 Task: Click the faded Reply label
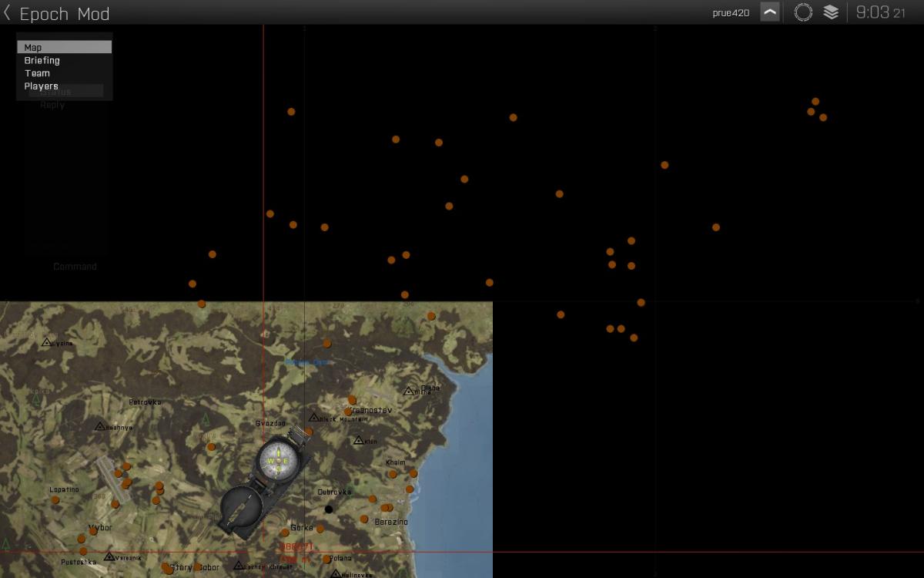pyautogui.click(x=52, y=105)
